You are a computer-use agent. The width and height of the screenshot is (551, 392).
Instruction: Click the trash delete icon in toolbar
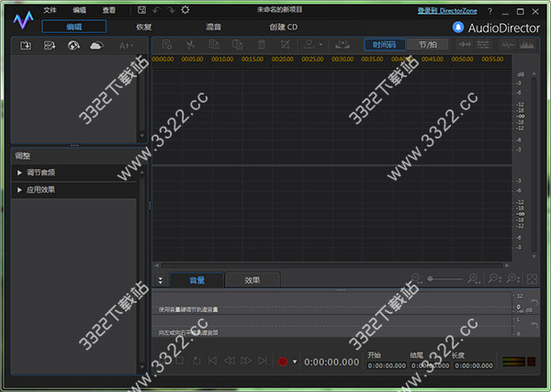coord(262,45)
